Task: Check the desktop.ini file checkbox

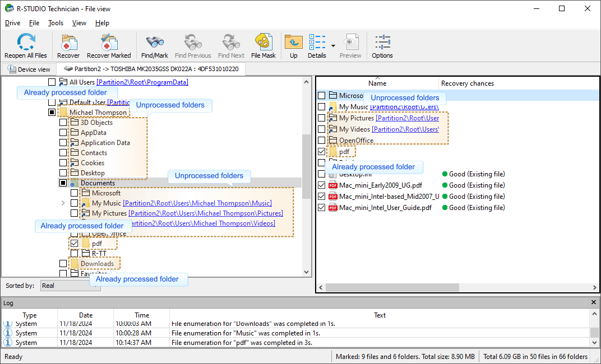Action: pos(322,174)
